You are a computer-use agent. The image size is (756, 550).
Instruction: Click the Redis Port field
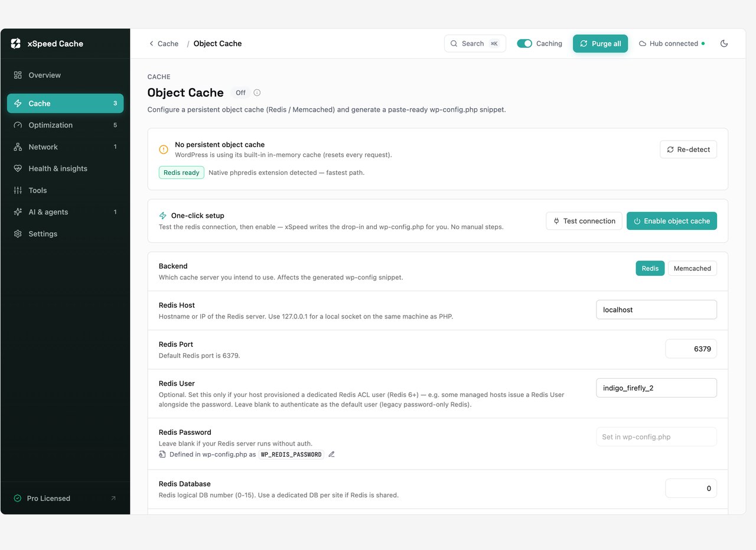click(x=691, y=349)
